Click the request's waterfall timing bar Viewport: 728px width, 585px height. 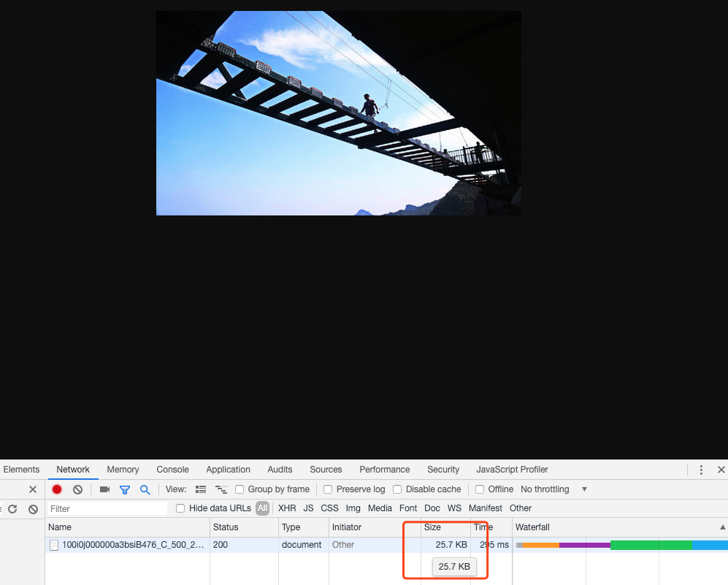[621, 545]
